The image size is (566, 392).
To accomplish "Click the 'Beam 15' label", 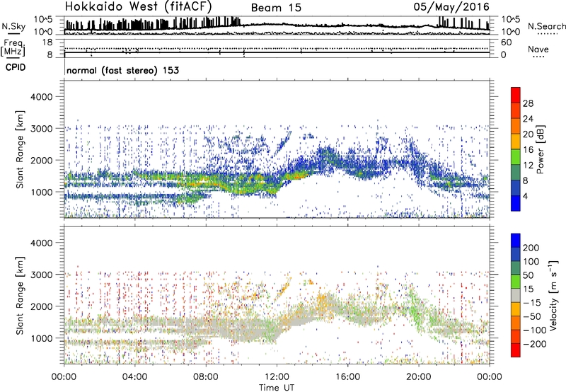I will click(x=276, y=8).
